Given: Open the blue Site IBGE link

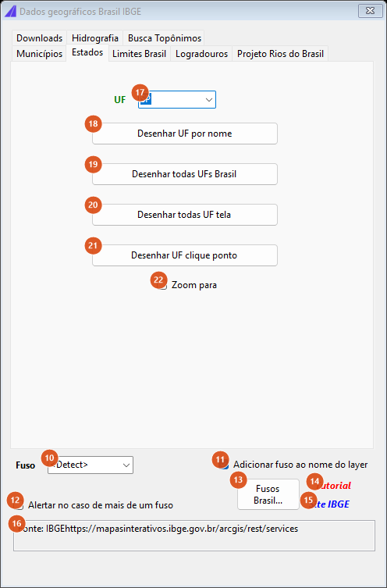Looking at the screenshot, I should (x=331, y=504).
